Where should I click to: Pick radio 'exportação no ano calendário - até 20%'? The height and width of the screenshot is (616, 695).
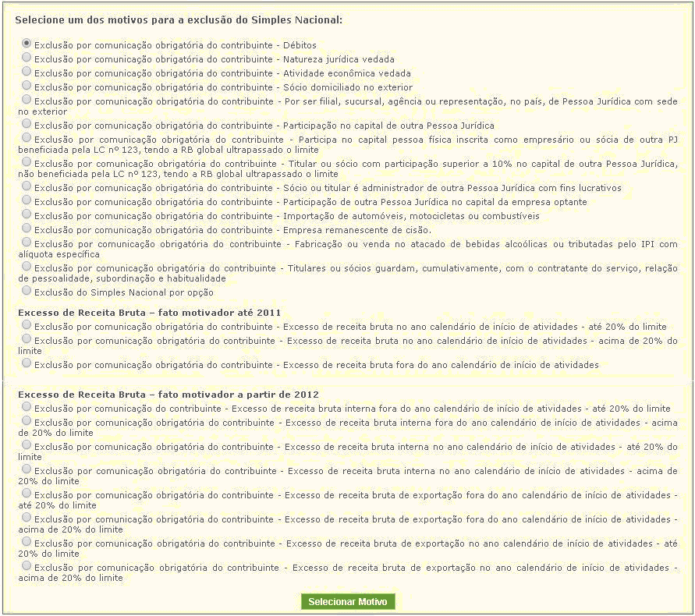point(27,542)
